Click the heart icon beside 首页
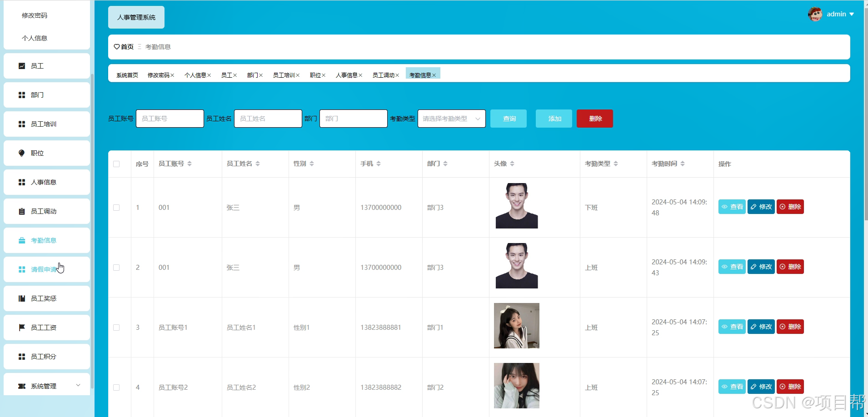The width and height of the screenshot is (868, 417). click(117, 47)
